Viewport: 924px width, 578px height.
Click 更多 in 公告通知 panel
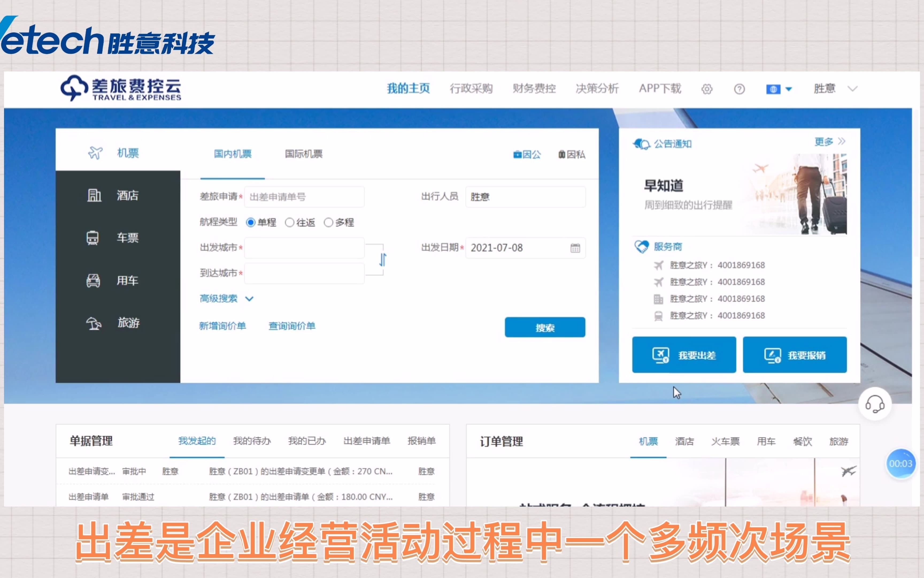pyautogui.click(x=830, y=142)
